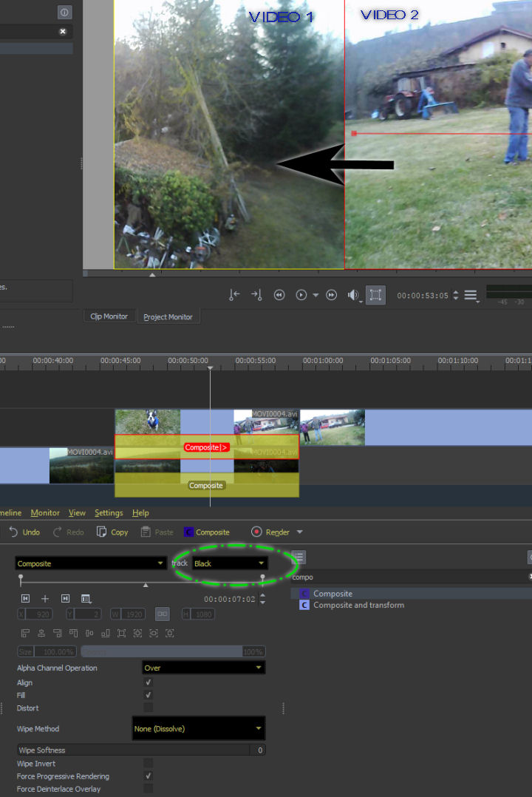Click the Undo toolbar button
Viewport: 532px width, 797px height.
(25, 532)
